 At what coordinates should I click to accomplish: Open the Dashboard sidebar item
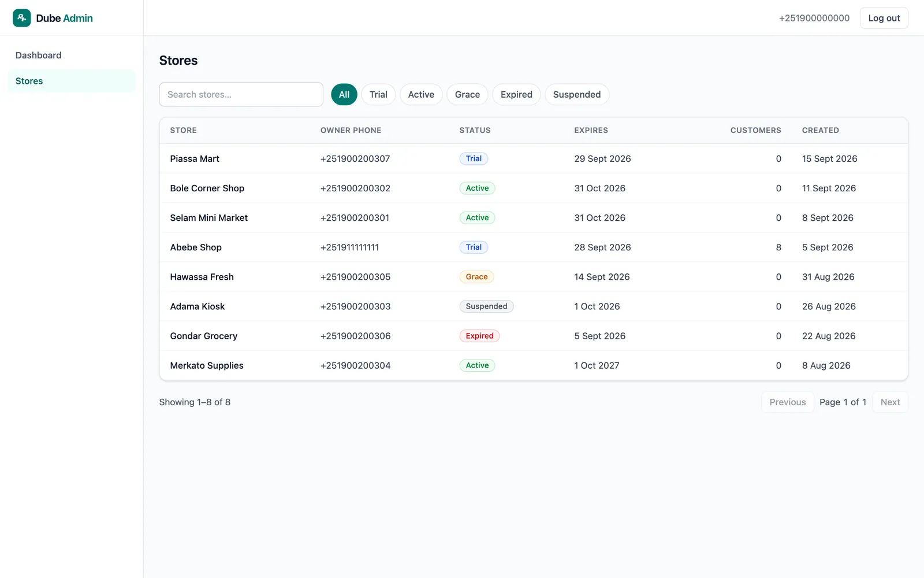pyautogui.click(x=72, y=55)
